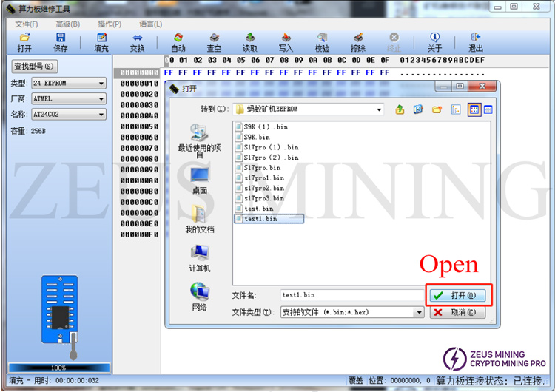Click the 交换 (Swap) toolbar icon

point(138,42)
